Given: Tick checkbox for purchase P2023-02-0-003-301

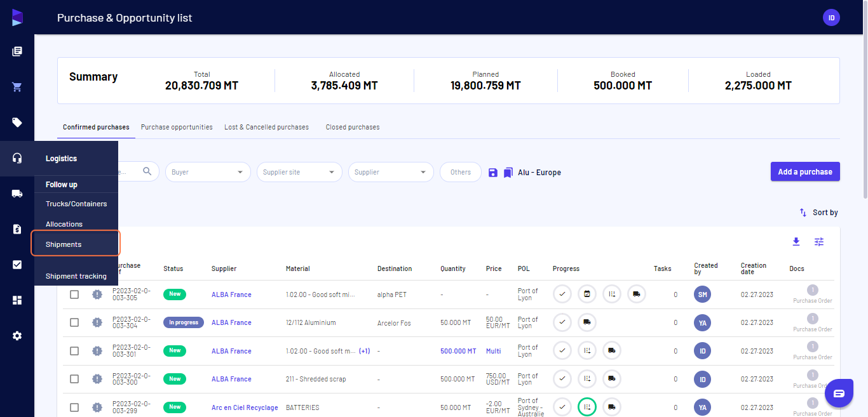Looking at the screenshot, I should 74,351.
